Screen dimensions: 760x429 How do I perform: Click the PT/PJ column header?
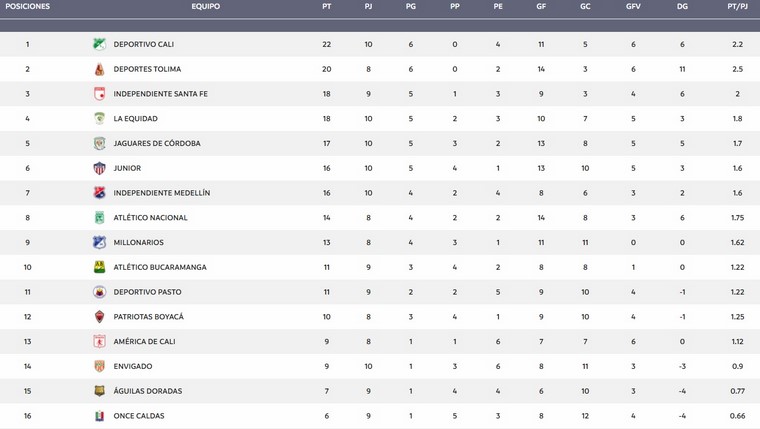(737, 6)
